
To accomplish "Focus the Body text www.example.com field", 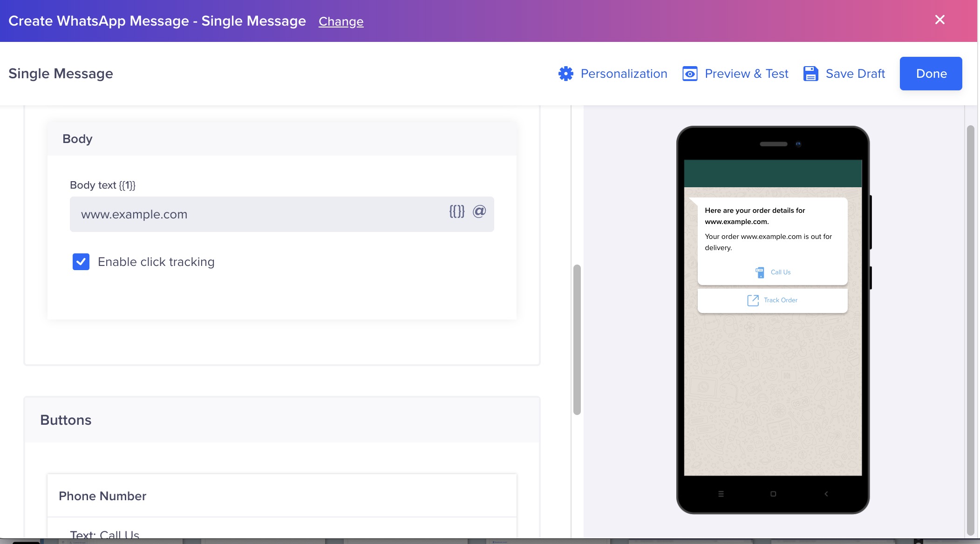I will (282, 214).
